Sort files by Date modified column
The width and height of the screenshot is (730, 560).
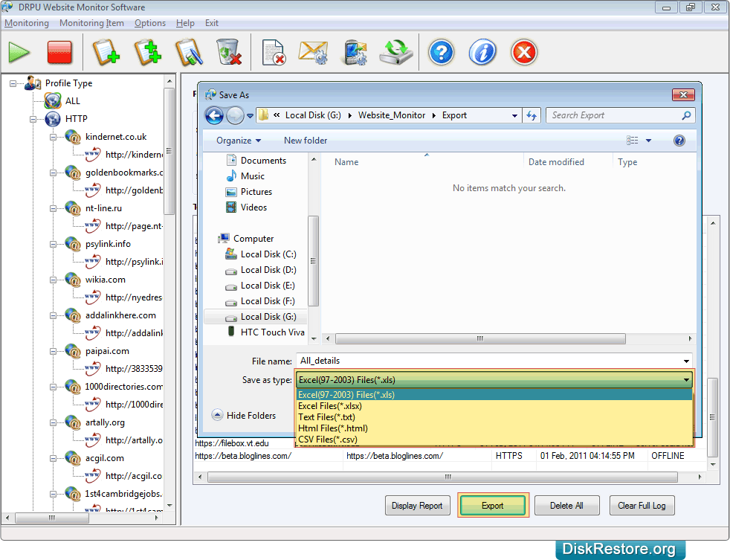coord(556,162)
